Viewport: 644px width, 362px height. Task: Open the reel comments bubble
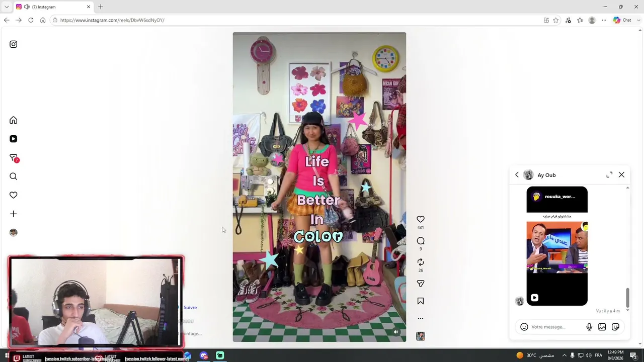click(421, 241)
